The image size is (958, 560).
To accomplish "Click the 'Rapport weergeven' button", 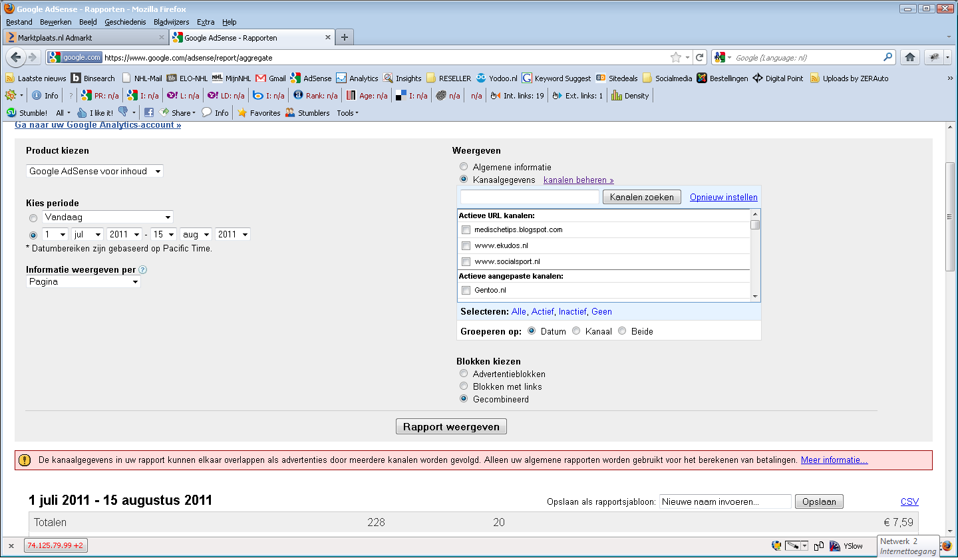I will pos(451,426).
